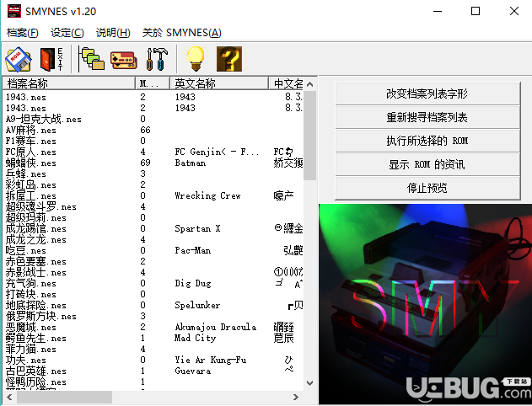Screen dimensions: 532x406
Task: Open the game controller settings icon
Action: 123,60
